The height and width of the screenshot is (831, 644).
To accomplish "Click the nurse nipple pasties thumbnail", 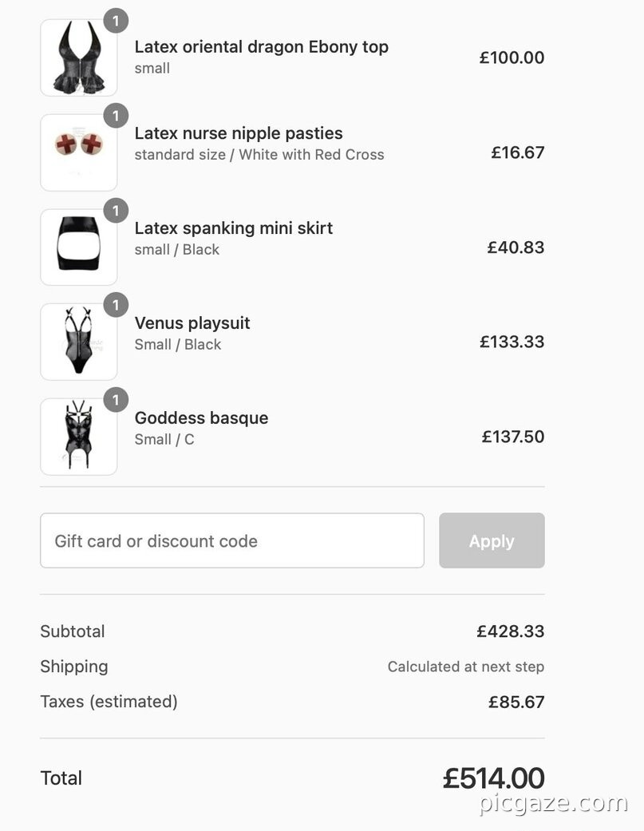I will pyautogui.click(x=78, y=152).
